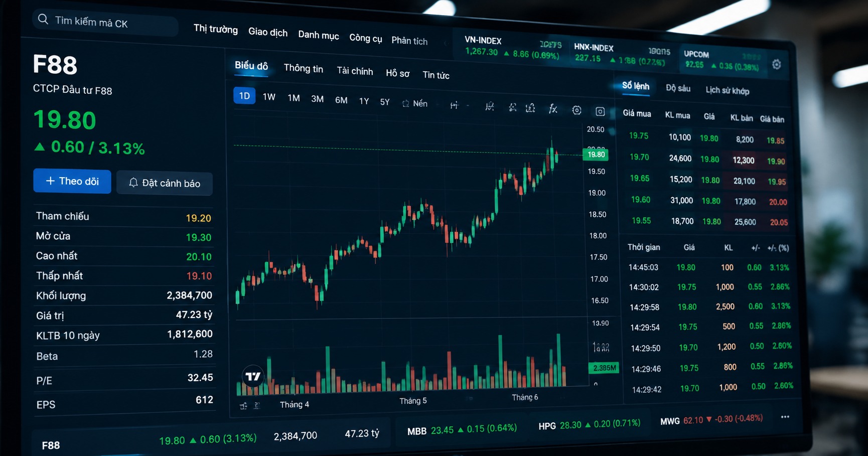Viewport: 868px width, 456px height.
Task: Click the 19.75 bid price cell
Action: 639,135
